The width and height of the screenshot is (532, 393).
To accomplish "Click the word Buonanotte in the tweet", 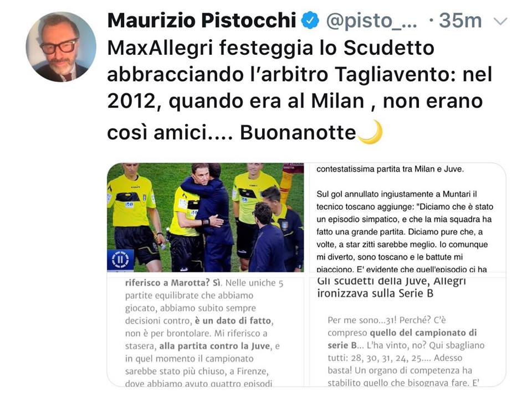I will (298, 132).
